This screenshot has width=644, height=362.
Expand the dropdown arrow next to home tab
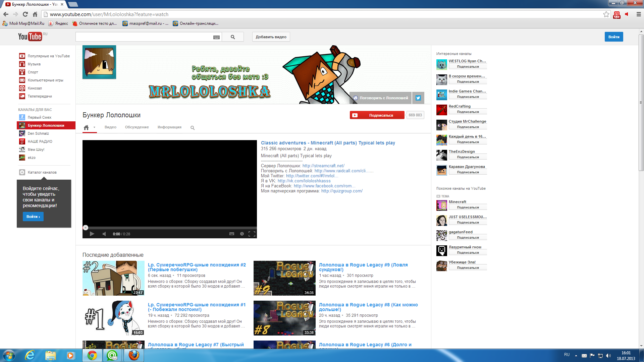point(95,127)
